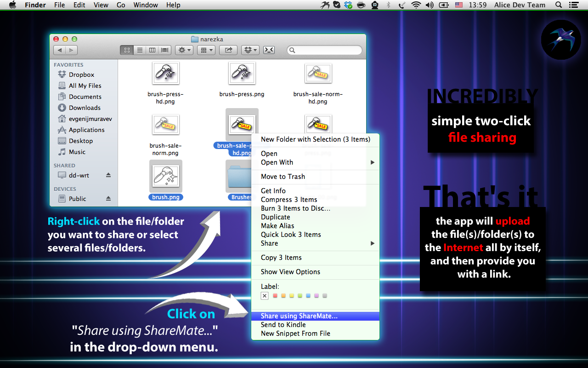Expand the Arrange items dropdown in toolbar

pyautogui.click(x=206, y=50)
